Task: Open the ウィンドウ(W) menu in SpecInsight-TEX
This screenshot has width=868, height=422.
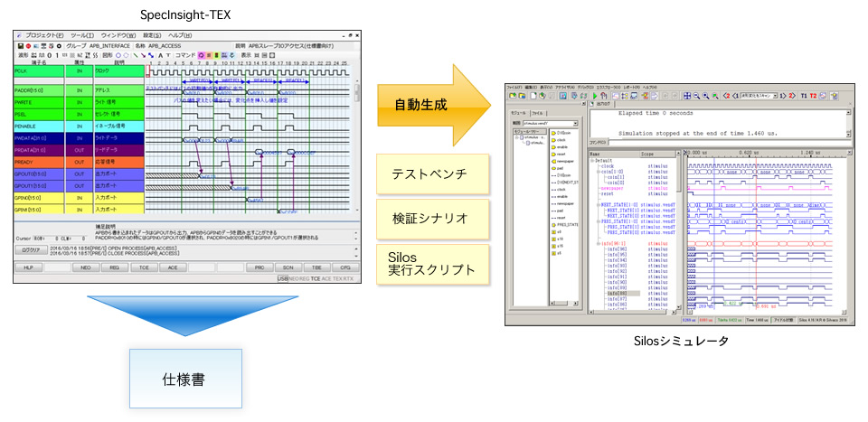Action: (118, 35)
